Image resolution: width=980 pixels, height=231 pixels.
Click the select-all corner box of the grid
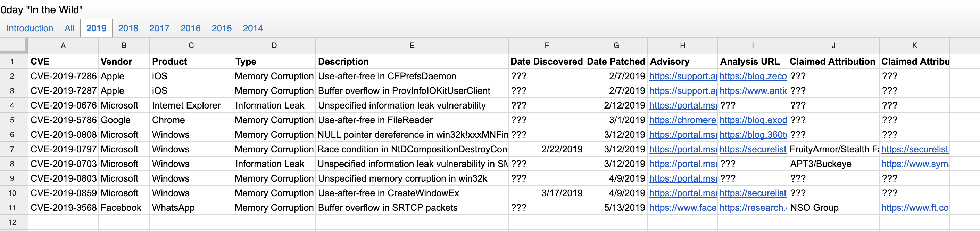(x=13, y=45)
